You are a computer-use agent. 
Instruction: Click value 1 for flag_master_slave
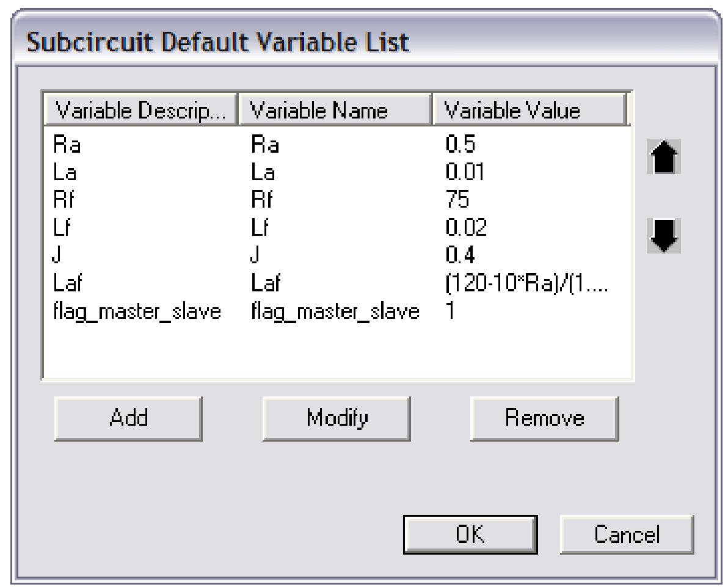point(450,310)
